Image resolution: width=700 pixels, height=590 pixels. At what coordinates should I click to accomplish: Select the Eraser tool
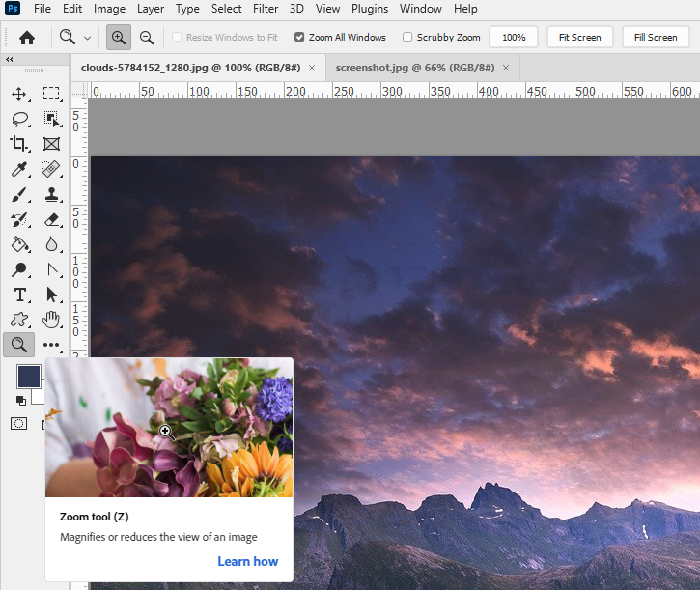tap(51, 220)
